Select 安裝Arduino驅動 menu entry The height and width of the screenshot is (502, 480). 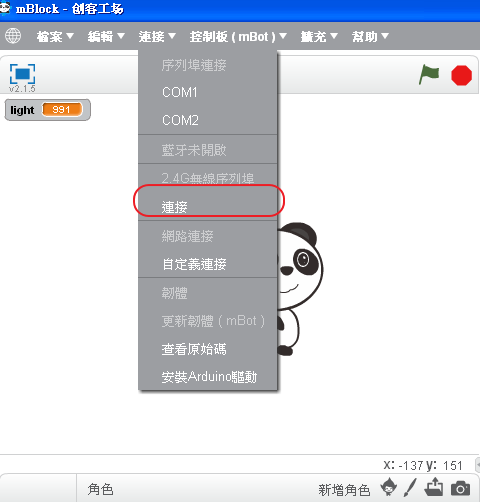208,377
